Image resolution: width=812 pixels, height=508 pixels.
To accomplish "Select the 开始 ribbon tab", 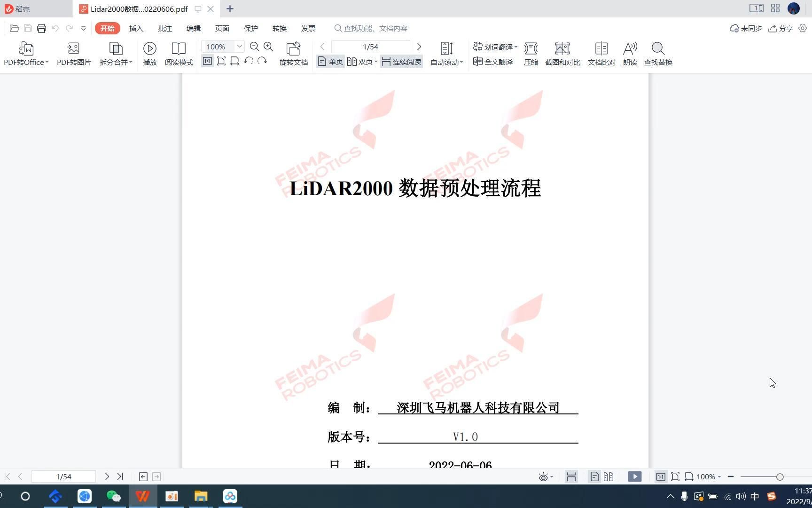I will tap(108, 28).
